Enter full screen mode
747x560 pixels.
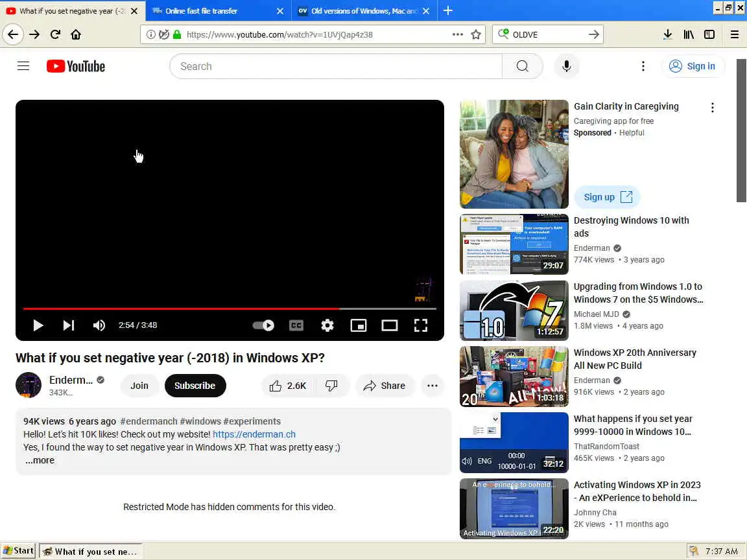click(x=421, y=325)
